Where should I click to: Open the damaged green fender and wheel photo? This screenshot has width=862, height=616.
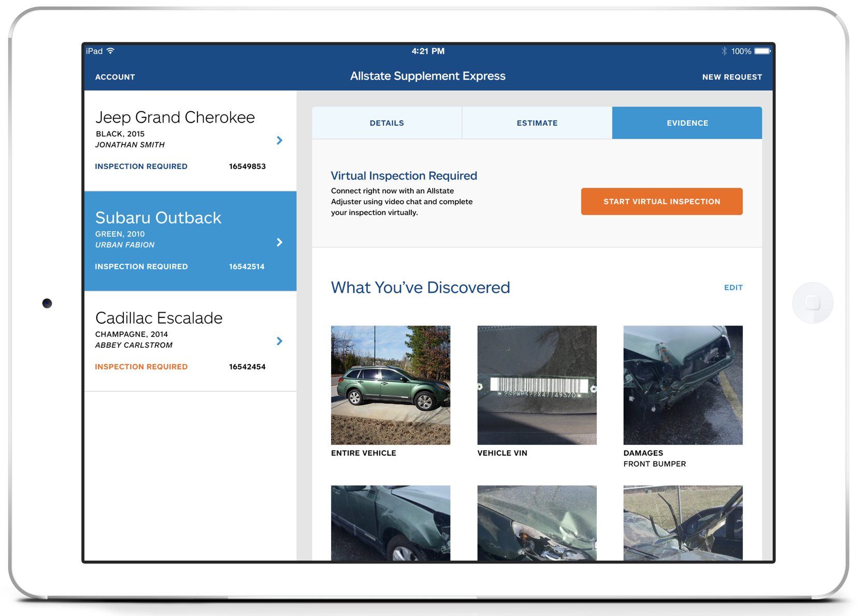pyautogui.click(x=391, y=523)
